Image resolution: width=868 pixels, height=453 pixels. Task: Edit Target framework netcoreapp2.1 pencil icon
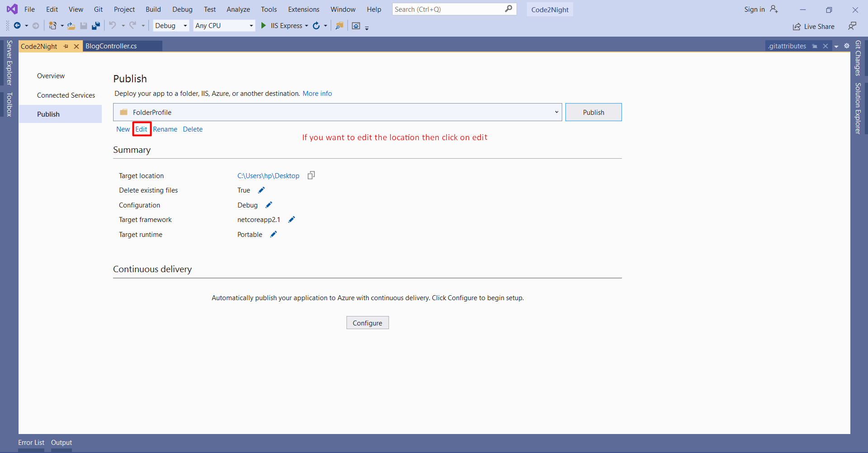(x=292, y=219)
